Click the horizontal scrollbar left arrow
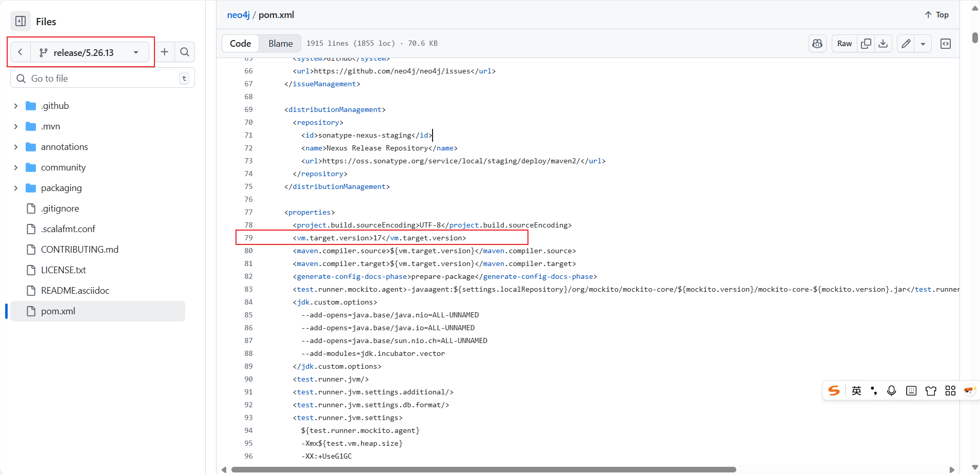The image size is (980, 474). [x=224, y=469]
